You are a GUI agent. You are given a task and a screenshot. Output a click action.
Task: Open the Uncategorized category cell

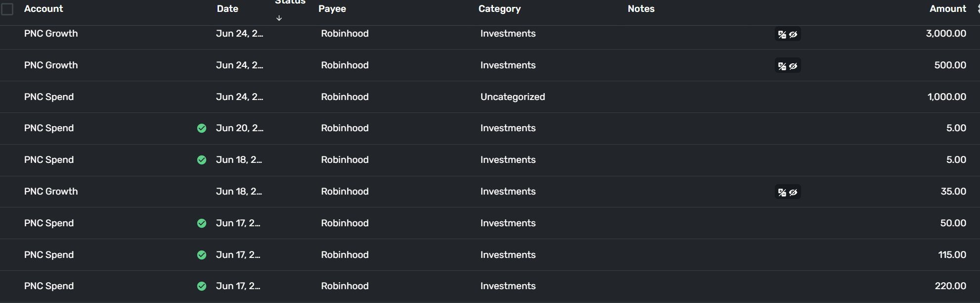coord(512,97)
